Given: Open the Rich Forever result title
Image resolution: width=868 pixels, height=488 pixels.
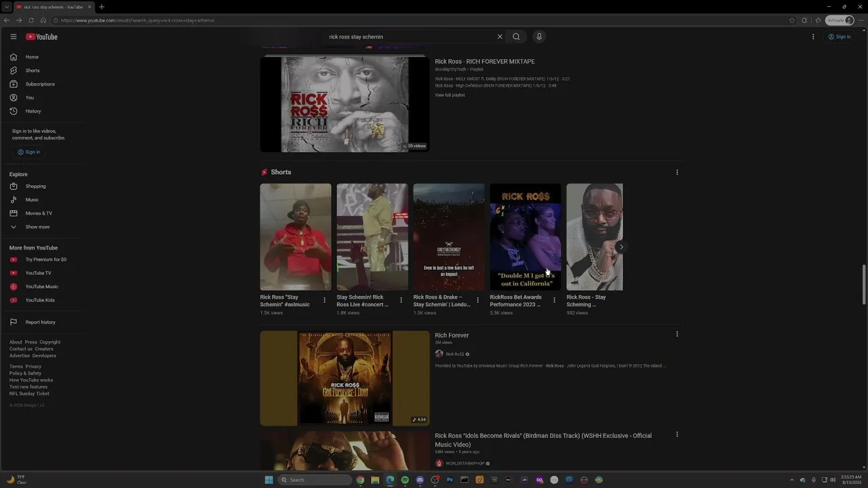Looking at the screenshot, I should tap(452, 335).
